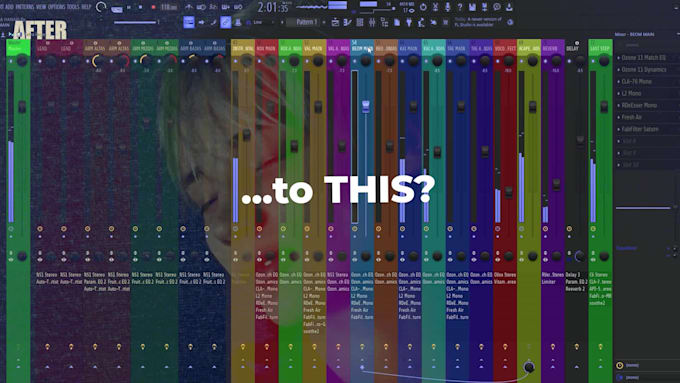Select the REVERB mixer track
The width and height of the screenshot is (680, 383).
point(552,48)
